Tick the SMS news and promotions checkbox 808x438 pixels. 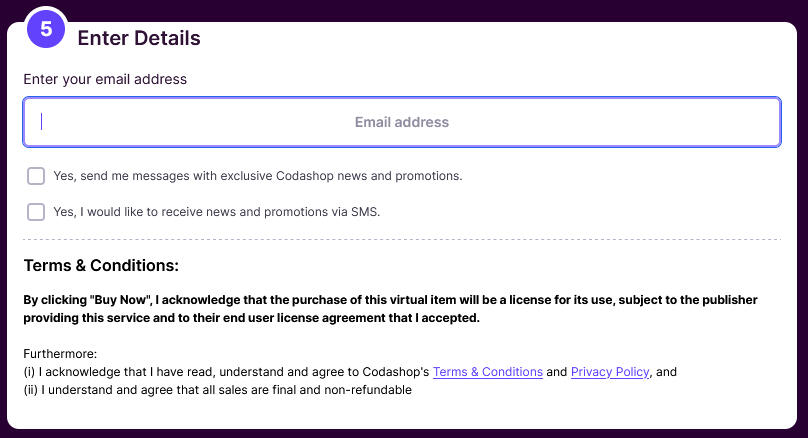[x=36, y=212]
